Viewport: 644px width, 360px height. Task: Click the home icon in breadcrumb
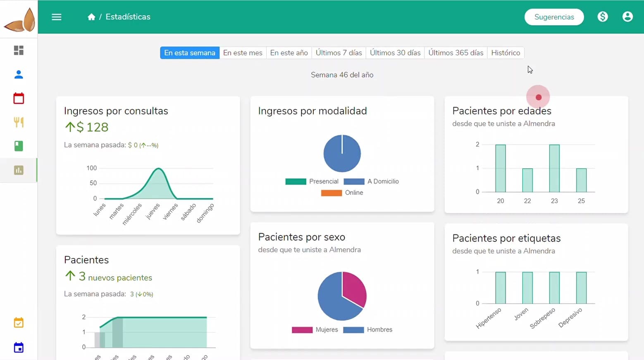91,17
